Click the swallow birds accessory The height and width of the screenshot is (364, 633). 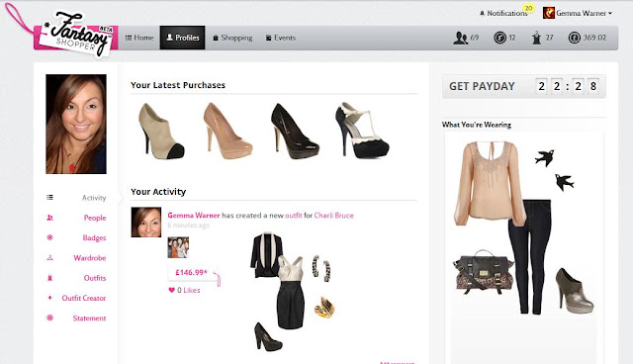click(x=555, y=170)
